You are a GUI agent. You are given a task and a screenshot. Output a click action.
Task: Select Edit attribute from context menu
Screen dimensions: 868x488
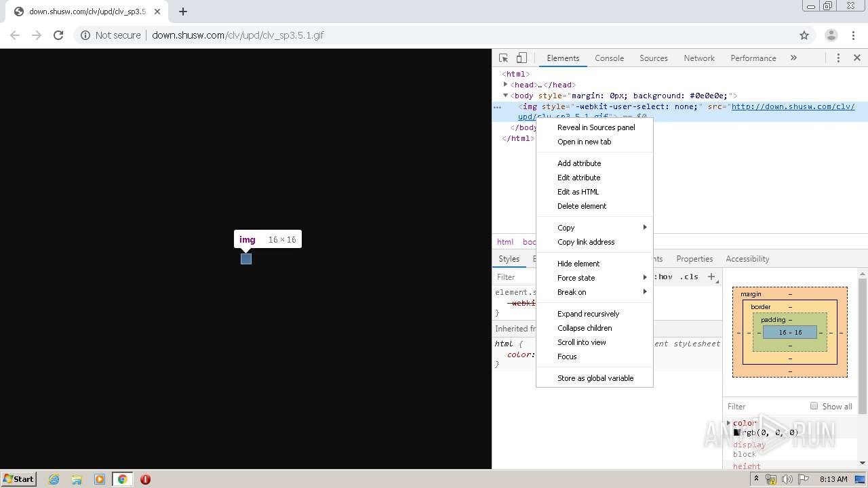coord(595,178)
